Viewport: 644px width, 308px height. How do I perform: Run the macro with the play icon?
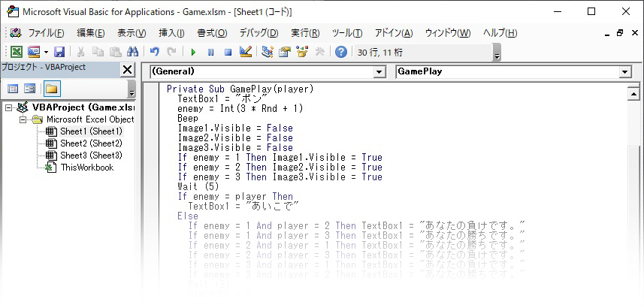point(193,52)
